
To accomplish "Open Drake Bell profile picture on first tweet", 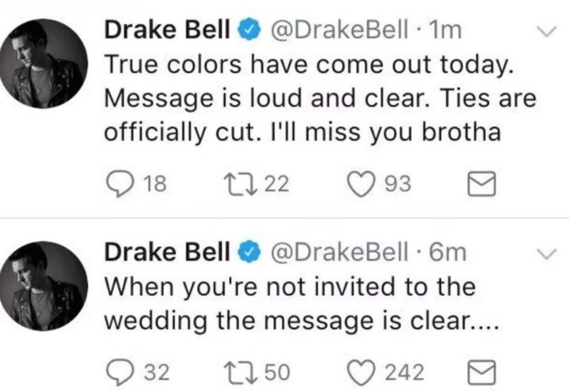I will 43,63.
